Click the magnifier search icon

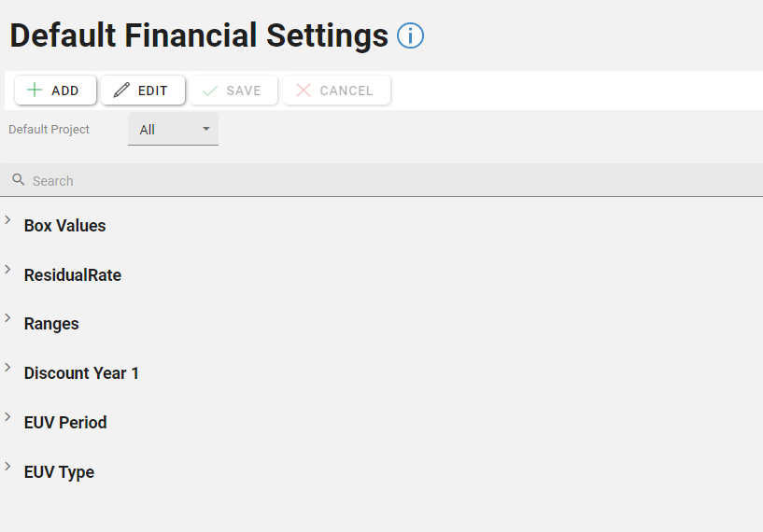18,180
